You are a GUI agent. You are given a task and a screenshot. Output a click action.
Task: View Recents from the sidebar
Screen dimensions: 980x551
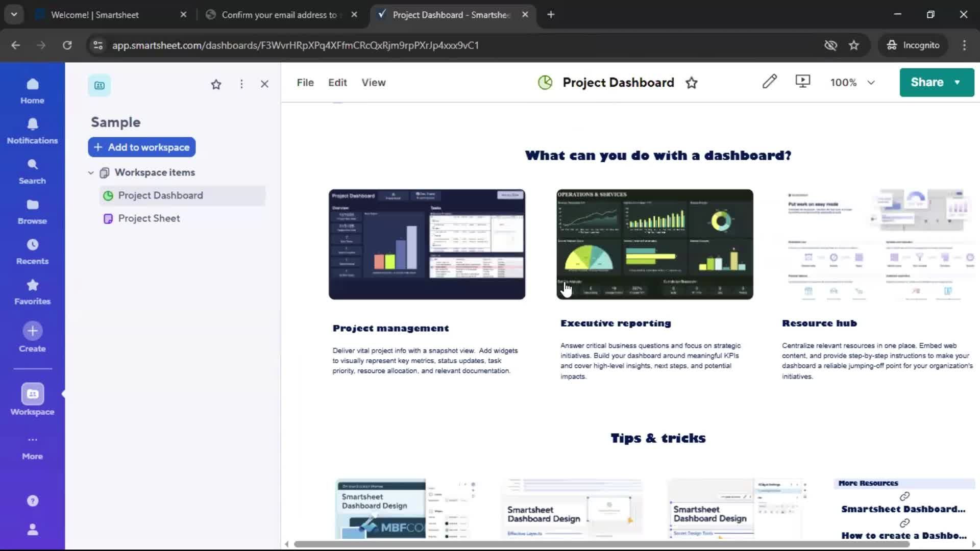click(x=32, y=251)
